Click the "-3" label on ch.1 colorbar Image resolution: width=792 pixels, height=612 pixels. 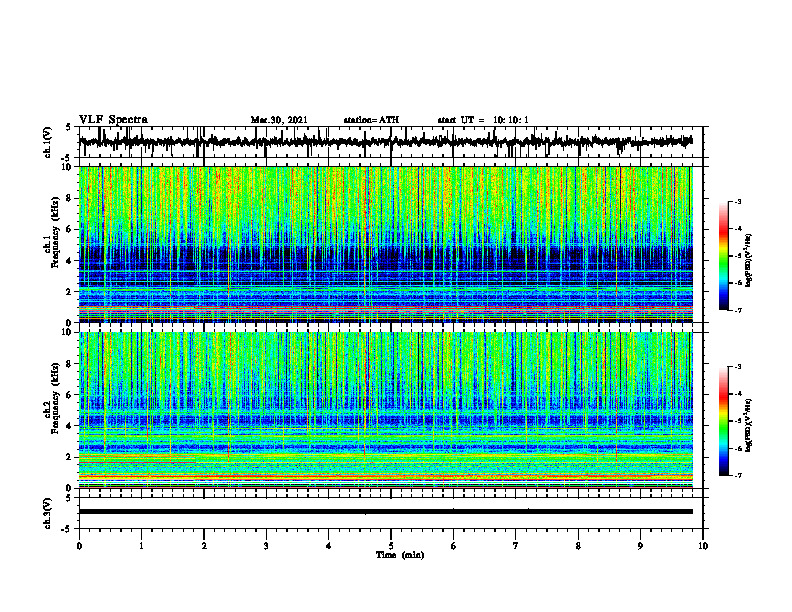[737, 201]
